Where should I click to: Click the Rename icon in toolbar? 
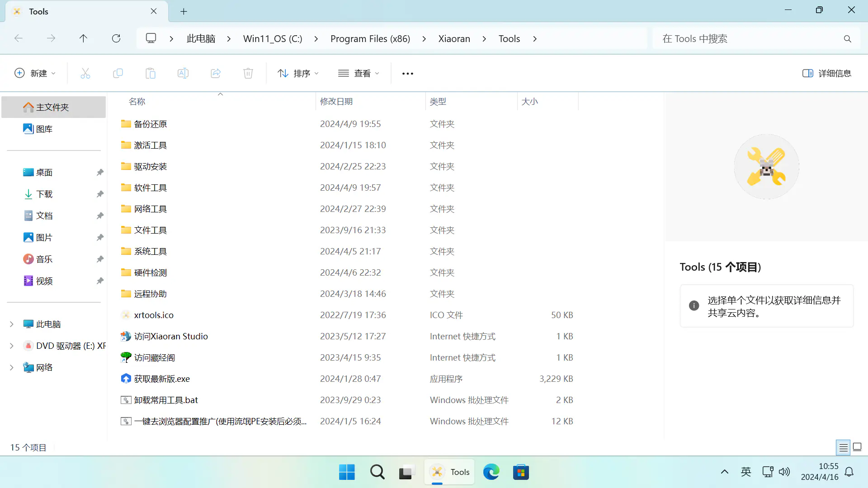[x=183, y=73]
